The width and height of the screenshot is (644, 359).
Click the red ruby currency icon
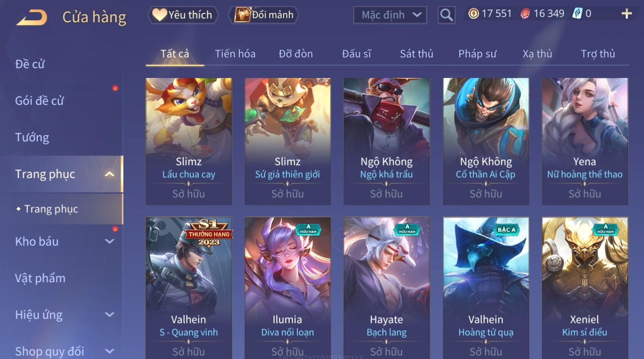pyautogui.click(x=525, y=14)
